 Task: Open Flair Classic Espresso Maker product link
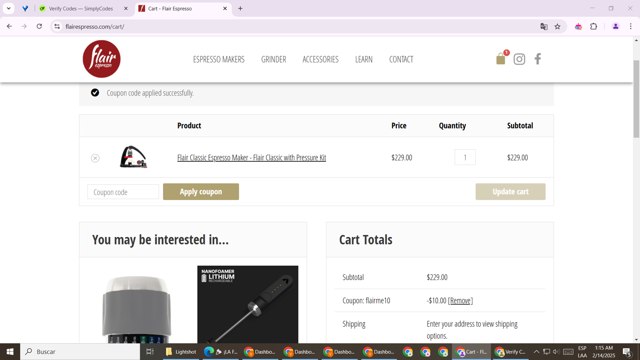point(251,158)
